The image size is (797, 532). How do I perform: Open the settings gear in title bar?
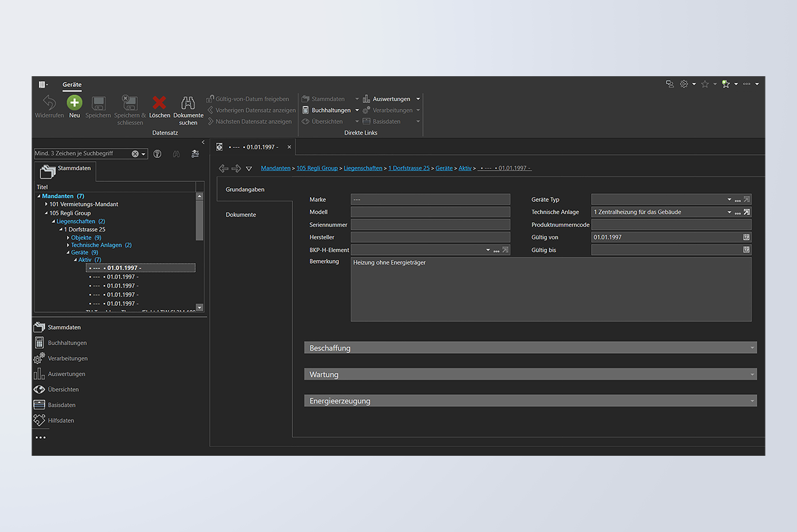coord(684,84)
